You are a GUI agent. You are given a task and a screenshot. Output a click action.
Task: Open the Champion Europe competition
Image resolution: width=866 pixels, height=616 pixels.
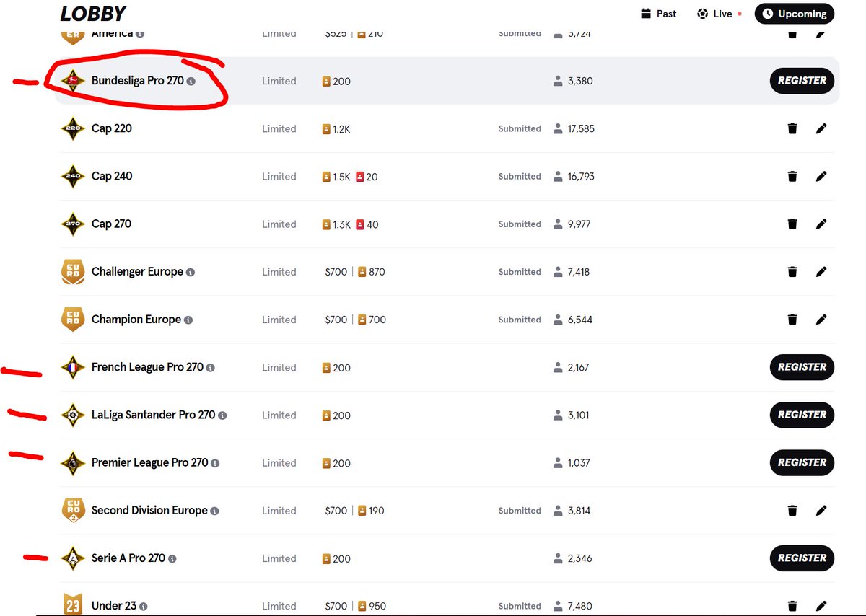point(136,320)
